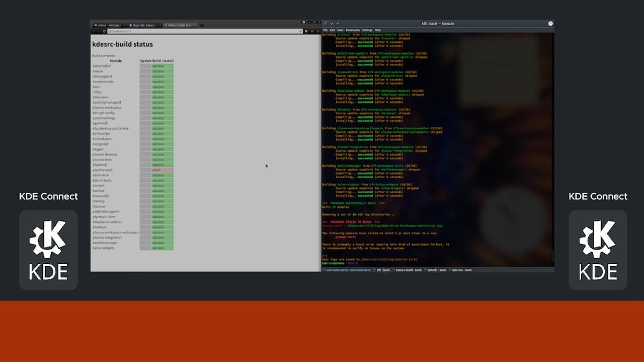
Task: Click keep-above up chevron in Konsole title bar
Action: 338,24
